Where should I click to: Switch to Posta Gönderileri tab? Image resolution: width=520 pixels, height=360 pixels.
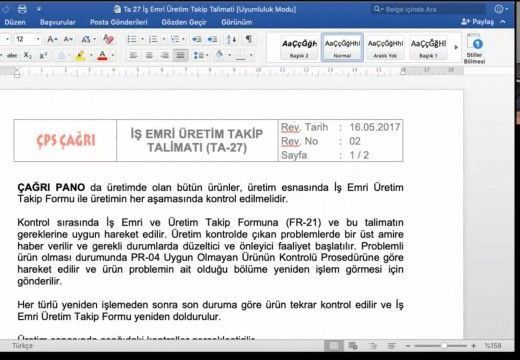119,22
